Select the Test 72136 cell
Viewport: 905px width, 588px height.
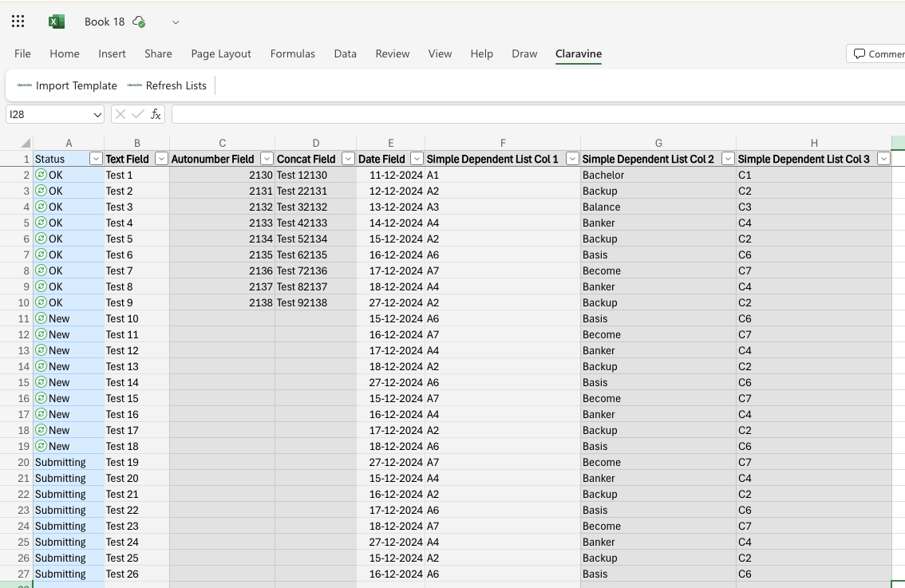coord(316,270)
